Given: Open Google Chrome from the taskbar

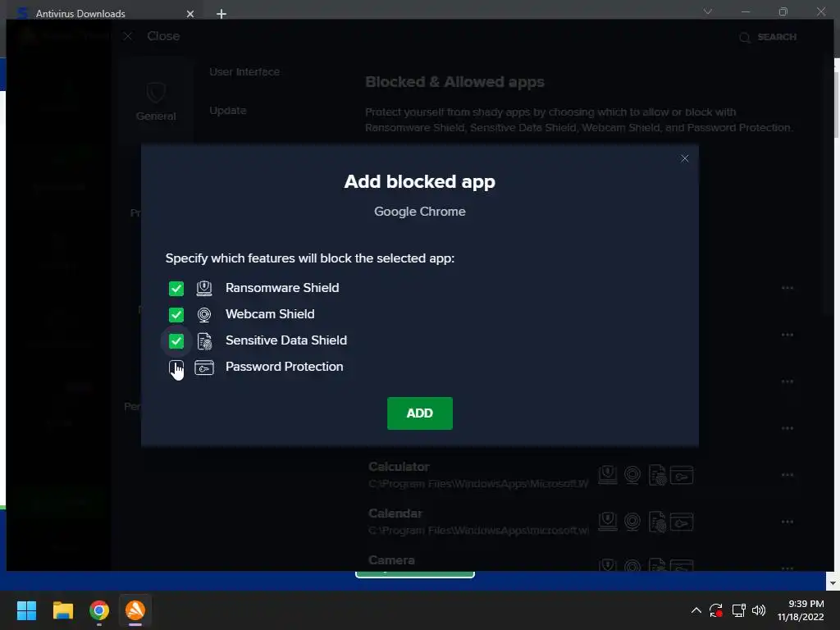Looking at the screenshot, I should coord(99,610).
